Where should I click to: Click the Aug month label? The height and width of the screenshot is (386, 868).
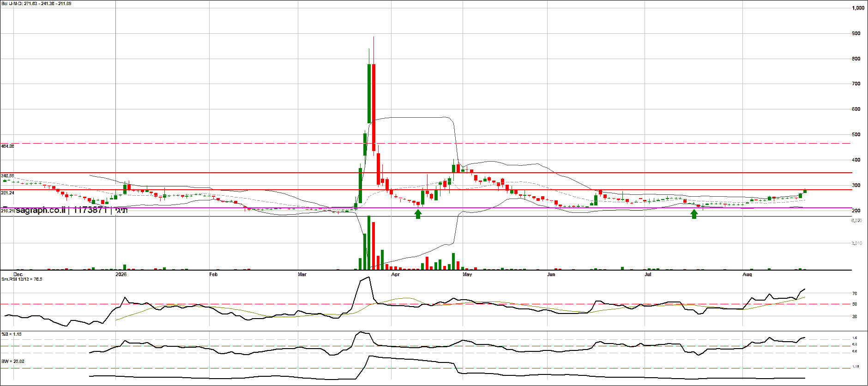click(x=747, y=274)
